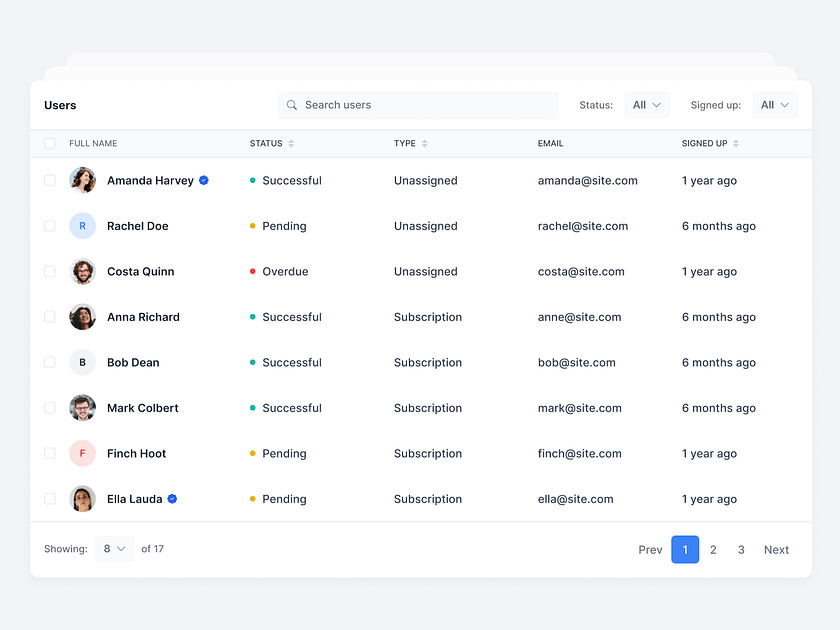Check Costa Quinn's row checkbox
This screenshot has height=630, width=840.
49,271
